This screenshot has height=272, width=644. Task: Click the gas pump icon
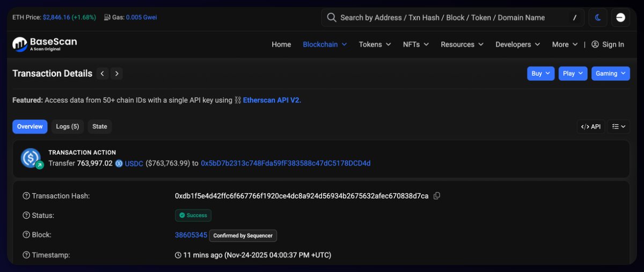[107, 17]
